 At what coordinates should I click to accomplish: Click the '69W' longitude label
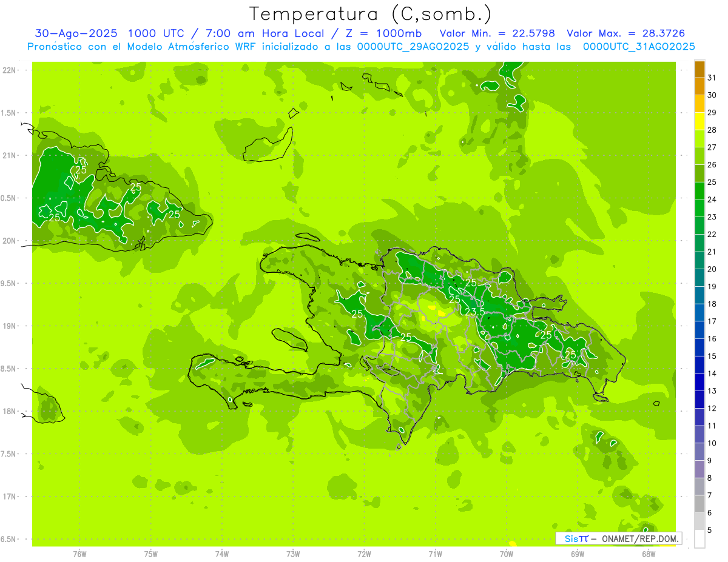[x=578, y=554]
